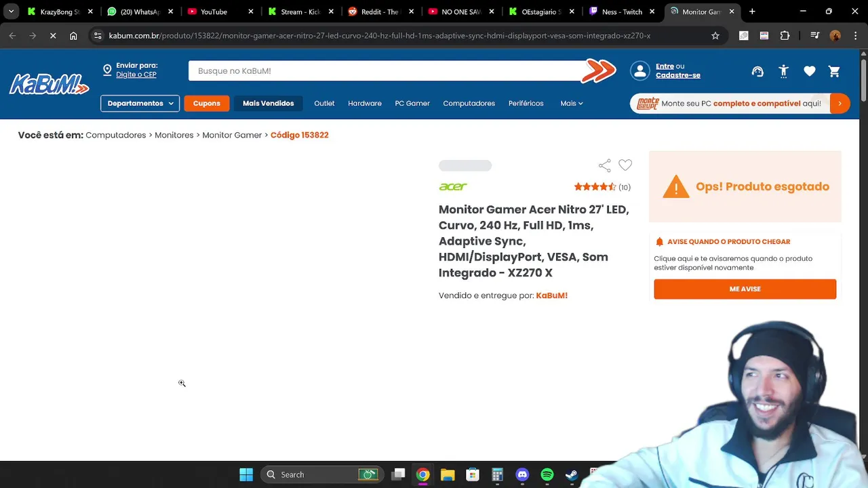The image size is (868, 488).
Task: Click the Acer brand logo
Action: pos(453,186)
